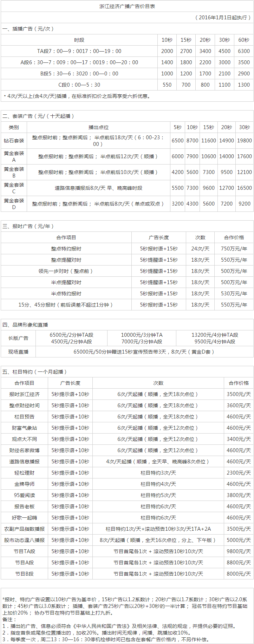Select the 黄金套装B row label
The image size is (254, 644).
[14, 172]
